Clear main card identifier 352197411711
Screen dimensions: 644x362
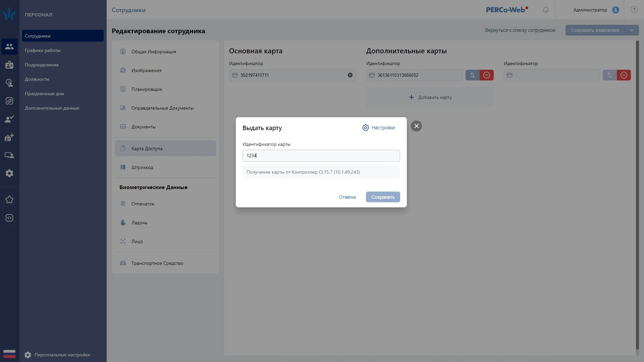tap(350, 75)
